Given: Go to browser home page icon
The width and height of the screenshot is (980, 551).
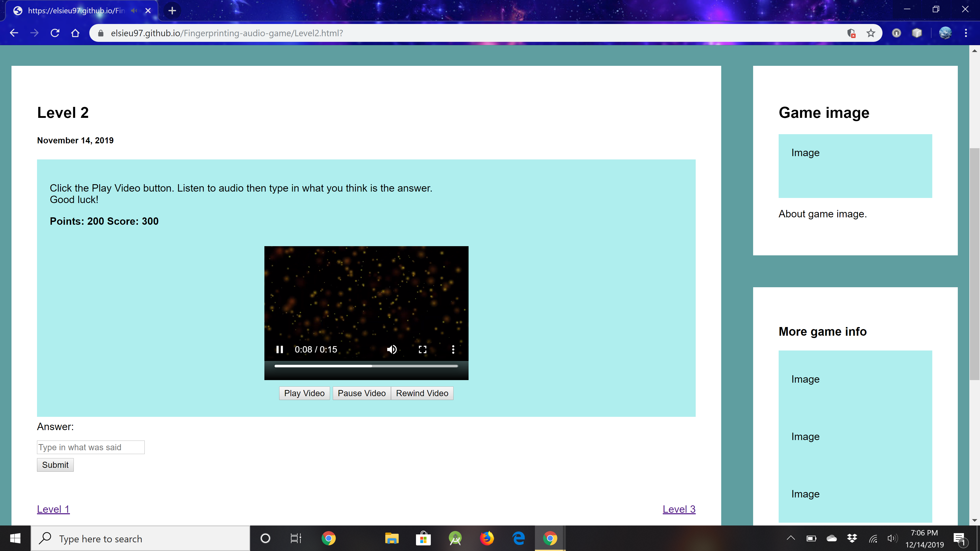Looking at the screenshot, I should pyautogui.click(x=75, y=33).
